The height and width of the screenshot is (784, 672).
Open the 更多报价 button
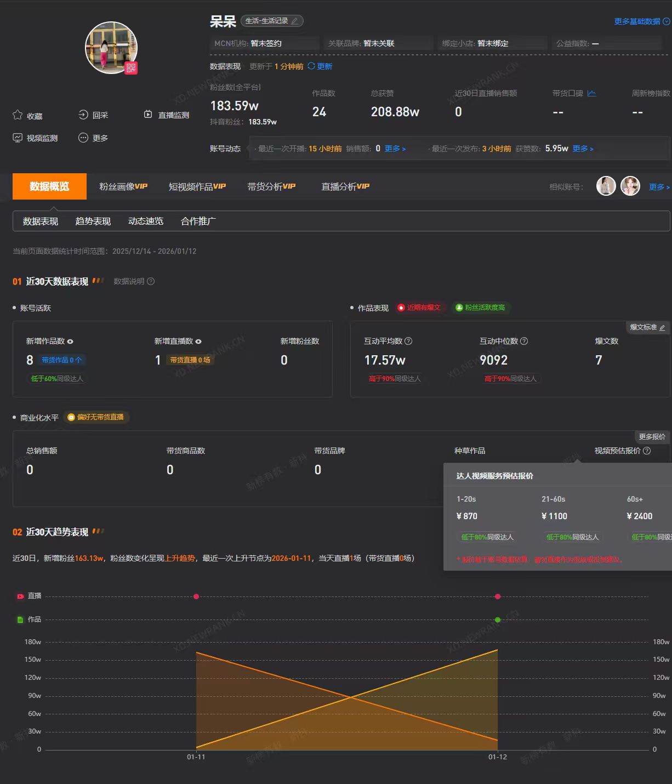pos(652,436)
